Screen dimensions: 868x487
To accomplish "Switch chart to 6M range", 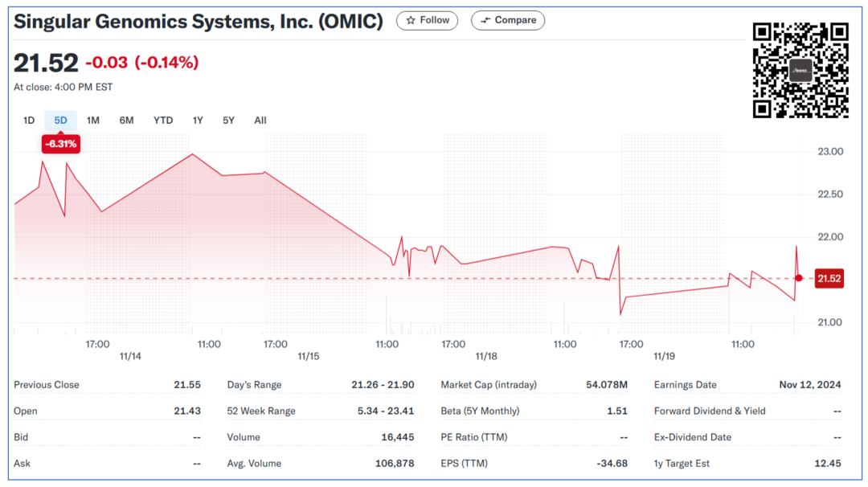I will pos(126,121).
